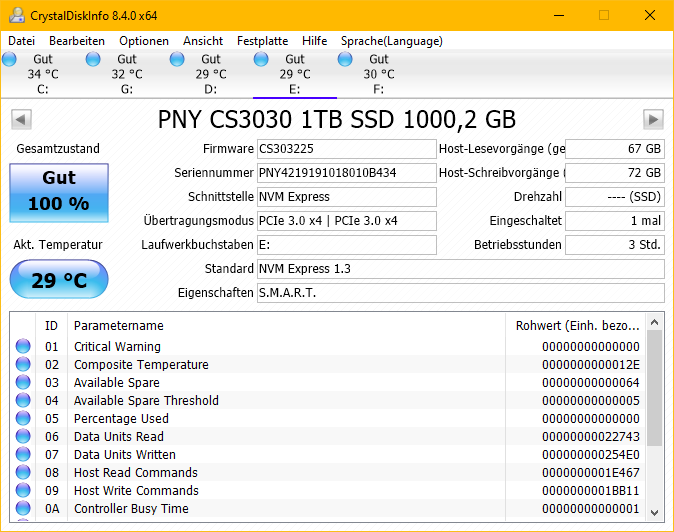Click the Firmware field showing CS303225

[x=346, y=149]
